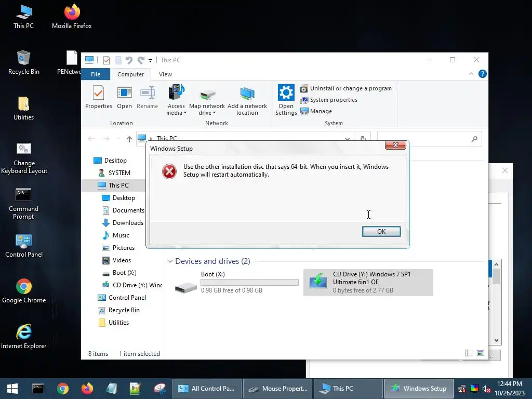This screenshot has height=399, width=532.
Task: Click the Back navigation arrow
Action: point(91,139)
